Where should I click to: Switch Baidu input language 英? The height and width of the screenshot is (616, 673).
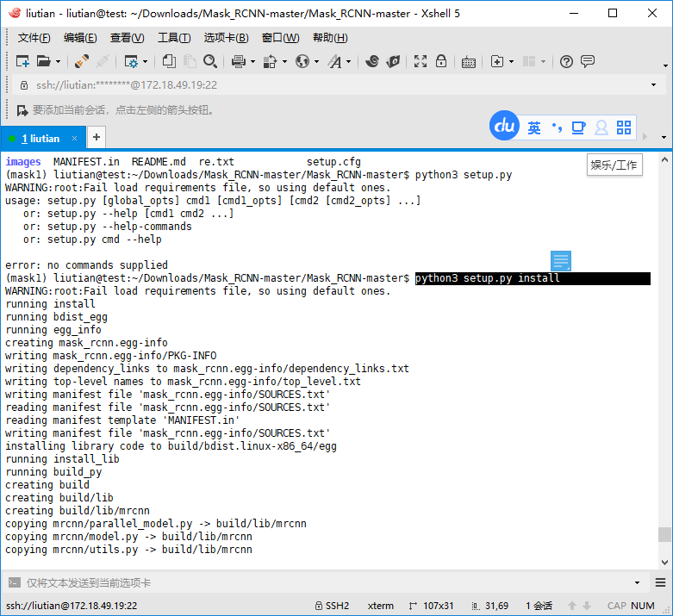pyautogui.click(x=534, y=128)
